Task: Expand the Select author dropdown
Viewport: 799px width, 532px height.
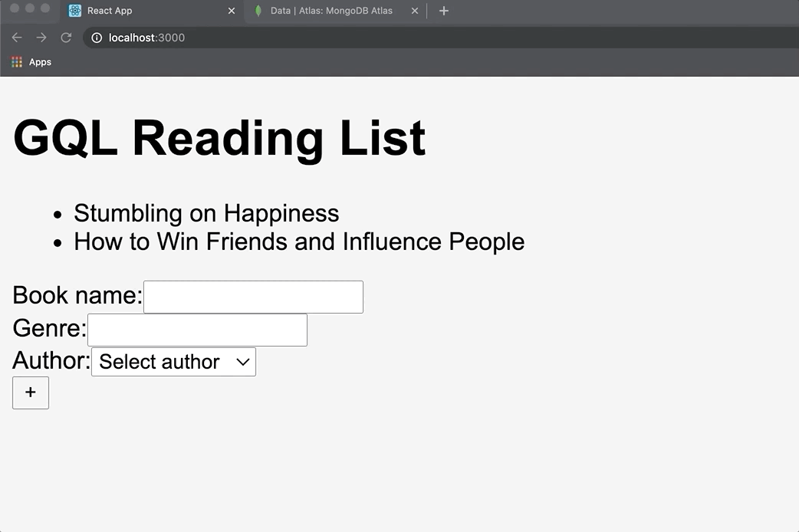Action: (173, 362)
